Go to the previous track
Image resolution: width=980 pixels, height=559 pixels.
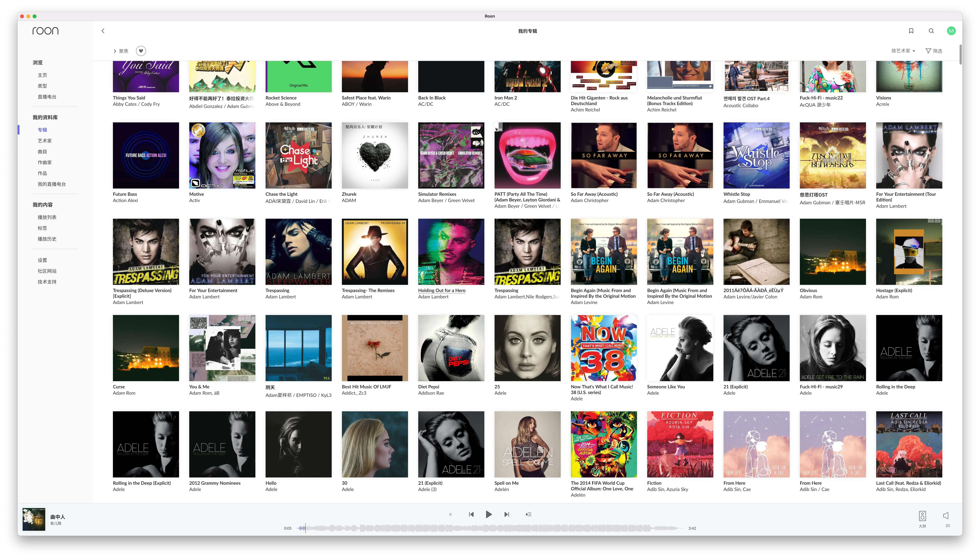click(471, 515)
